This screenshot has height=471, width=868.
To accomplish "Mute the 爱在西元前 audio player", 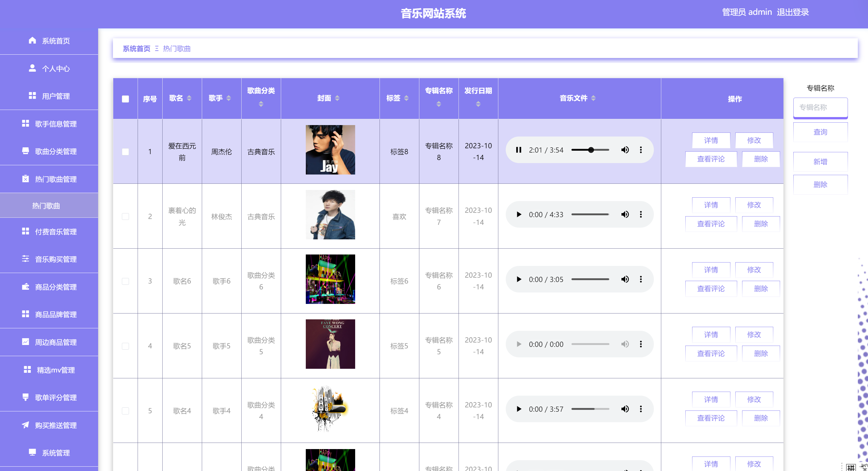I will (x=625, y=150).
